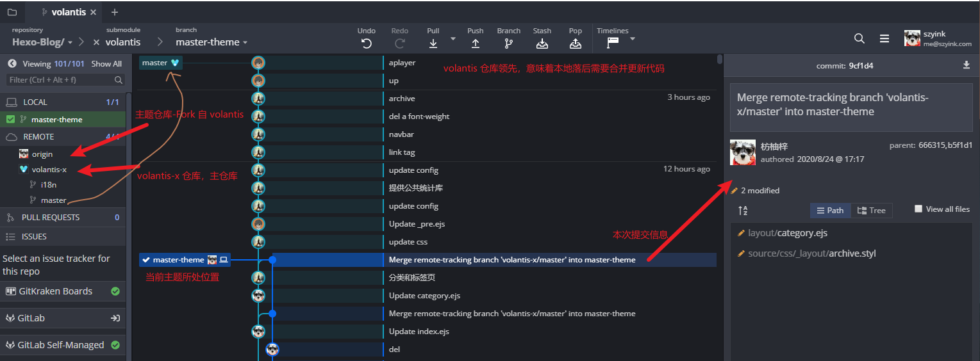Collapse left panel with back arrow icon
The image size is (980, 361).
click(x=12, y=63)
